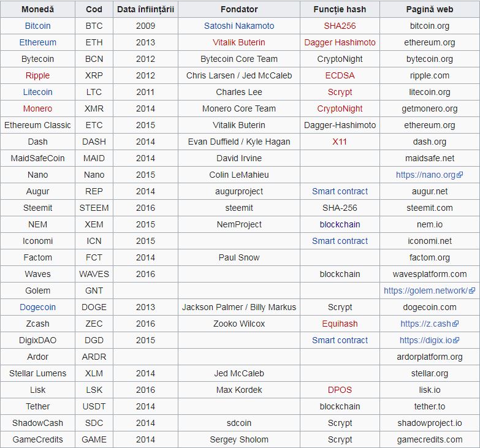This screenshot has width=480, height=448.
Task: Open Smart contract link in Augur row
Action: [x=340, y=192]
